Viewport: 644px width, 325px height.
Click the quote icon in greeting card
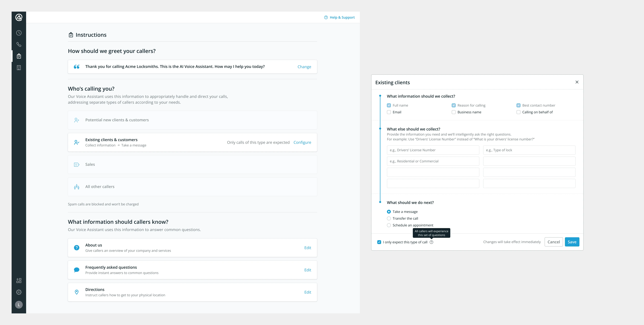(x=77, y=67)
